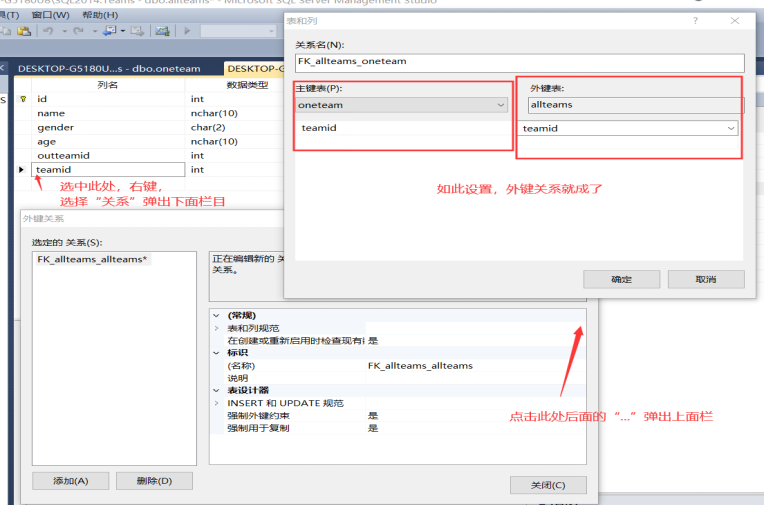
Task: Open the Redo history dropdown arrow
Action: (95, 31)
